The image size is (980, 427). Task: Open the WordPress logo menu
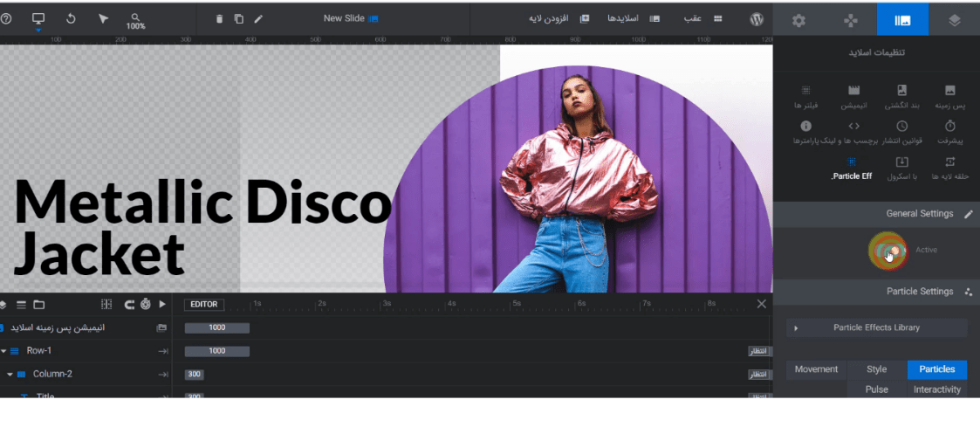click(x=757, y=19)
